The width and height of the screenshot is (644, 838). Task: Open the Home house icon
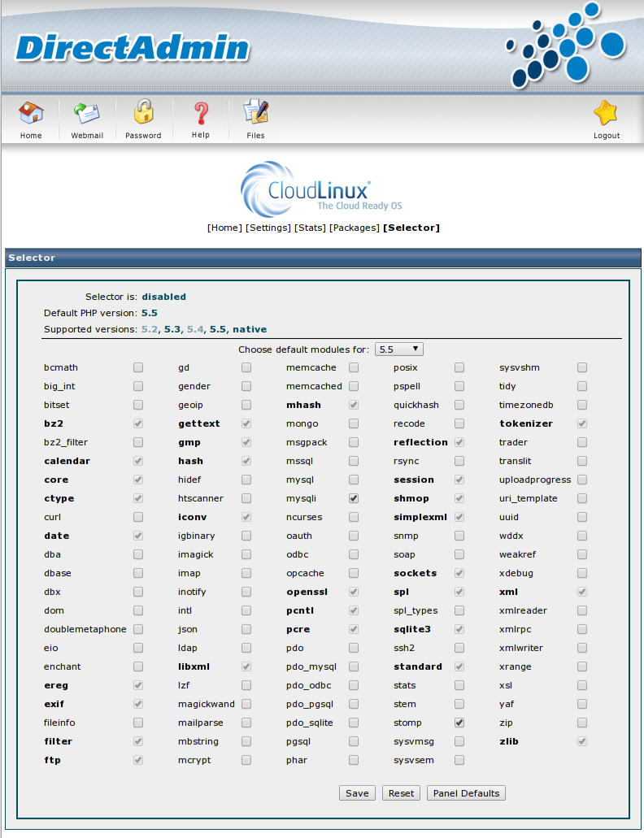point(31,113)
